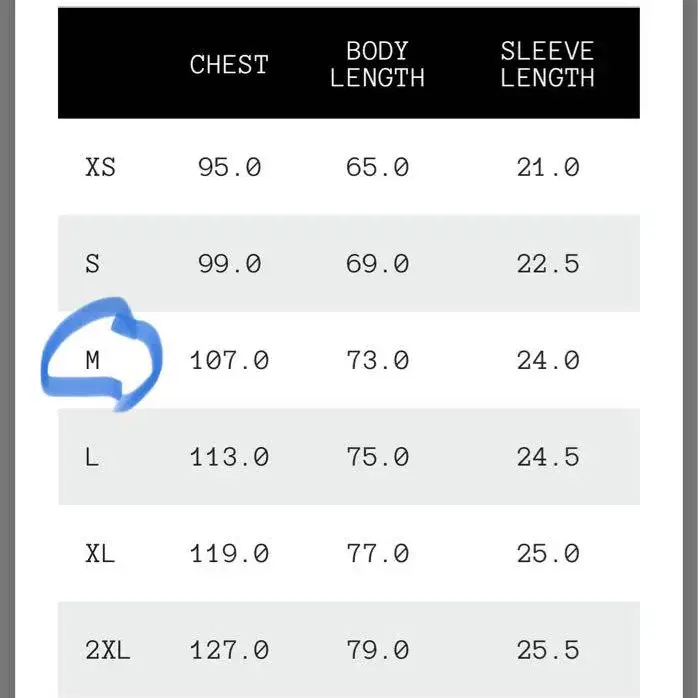Select the 2XL size label
Image resolution: width=698 pixels, height=698 pixels.
tap(108, 650)
